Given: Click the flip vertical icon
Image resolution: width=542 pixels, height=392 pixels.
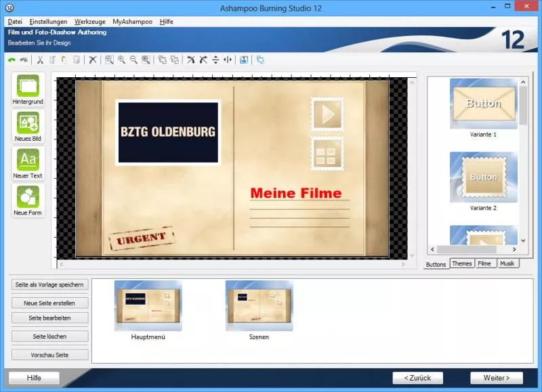Looking at the screenshot, I should pos(215,60).
